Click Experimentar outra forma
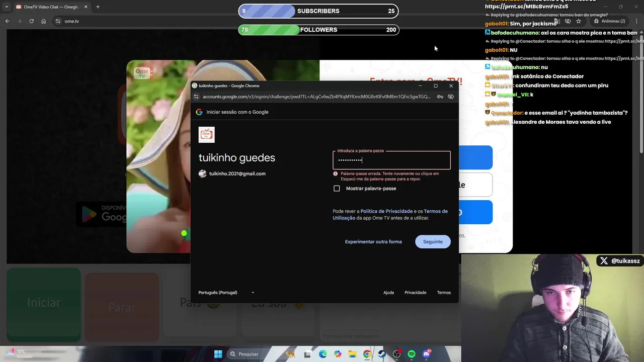Viewport: 644px width, 362px height. coord(373,242)
